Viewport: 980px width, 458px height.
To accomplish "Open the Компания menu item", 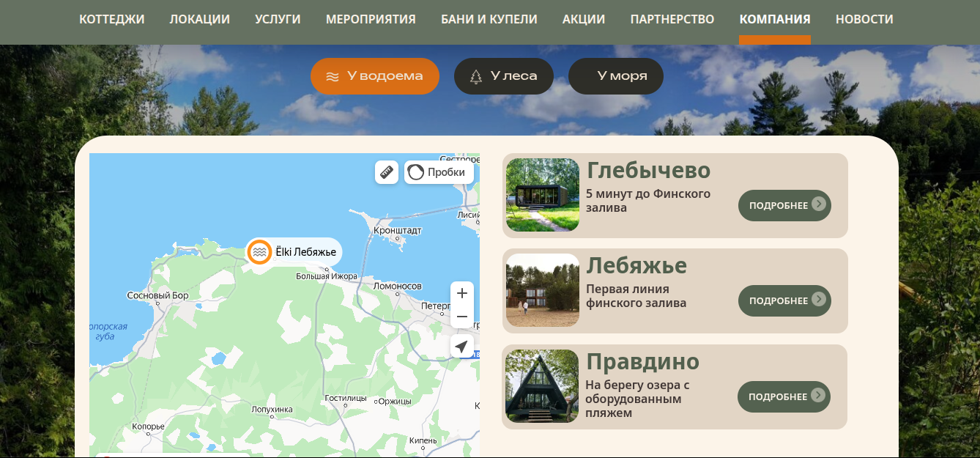I will click(774, 20).
